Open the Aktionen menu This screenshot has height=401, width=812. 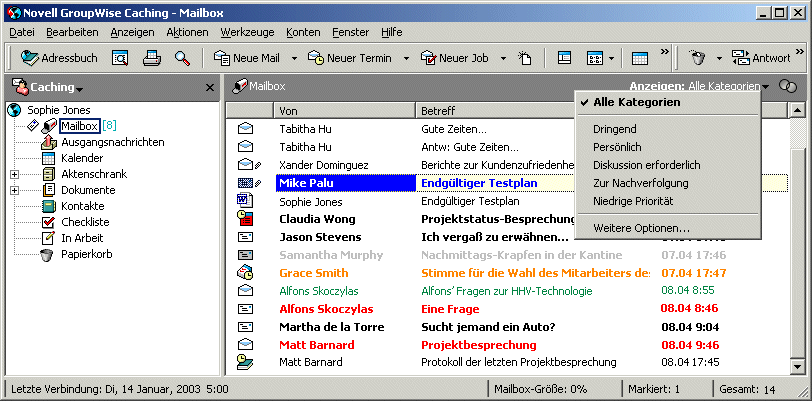(x=187, y=32)
